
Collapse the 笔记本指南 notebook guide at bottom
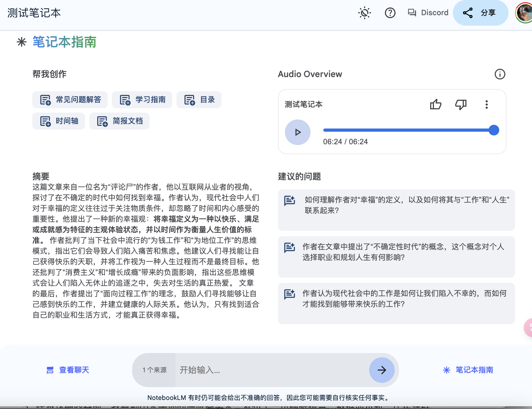pos(468,370)
